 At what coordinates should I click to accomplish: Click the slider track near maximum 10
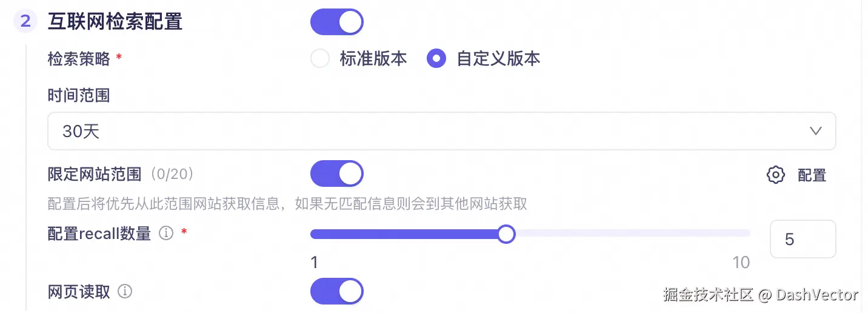743,234
